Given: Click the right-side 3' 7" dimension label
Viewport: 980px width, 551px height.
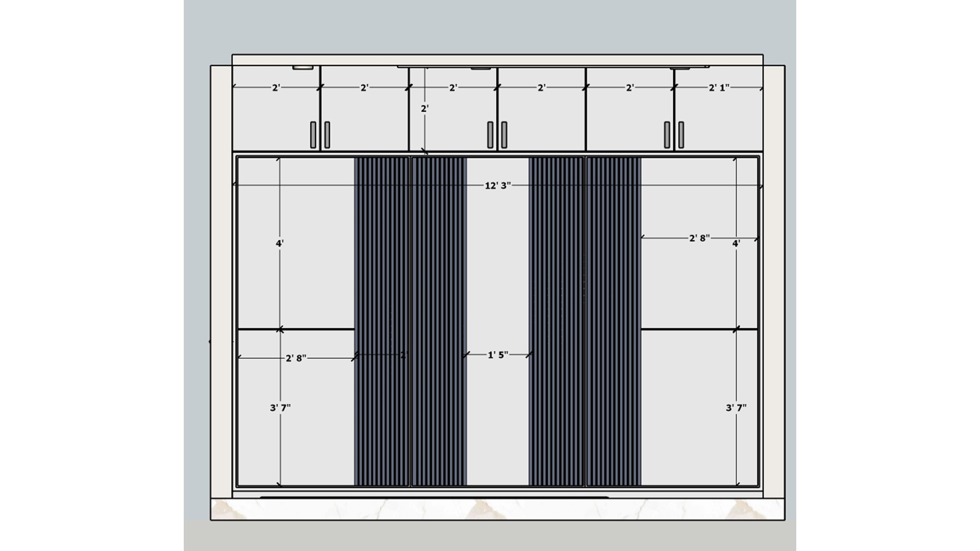Looking at the screenshot, I should 736,408.
